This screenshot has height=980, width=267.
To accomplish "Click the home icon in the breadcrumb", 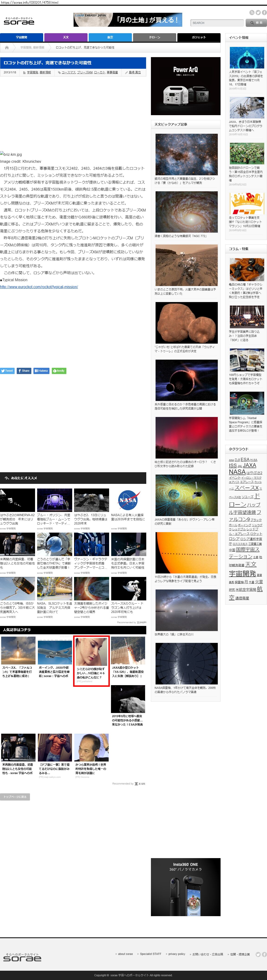I will (x=7, y=48).
